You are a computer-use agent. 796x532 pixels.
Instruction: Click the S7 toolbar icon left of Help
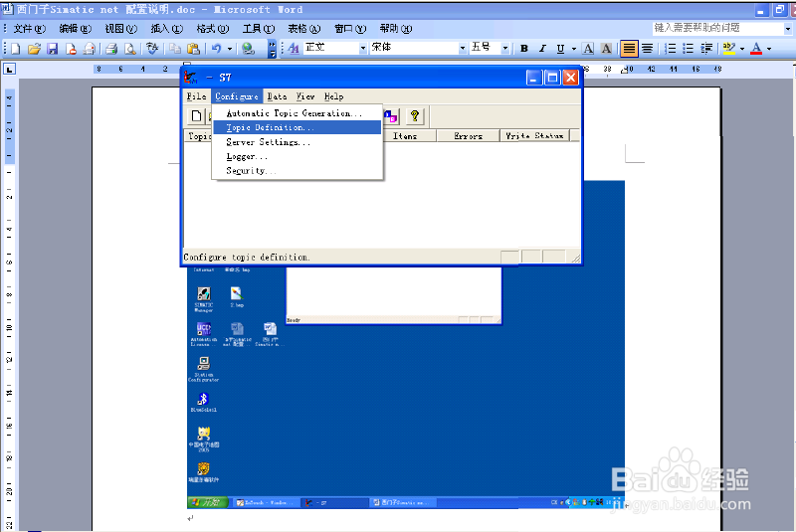tap(391, 116)
